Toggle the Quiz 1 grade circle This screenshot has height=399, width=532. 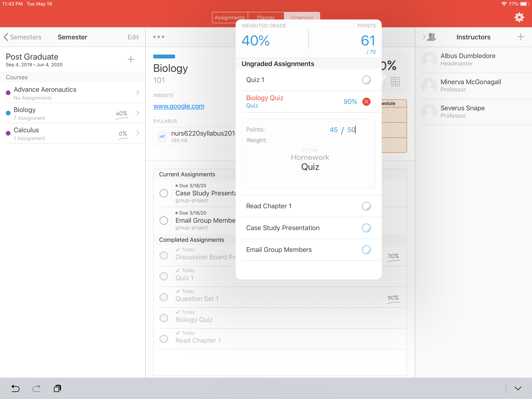pyautogui.click(x=366, y=80)
